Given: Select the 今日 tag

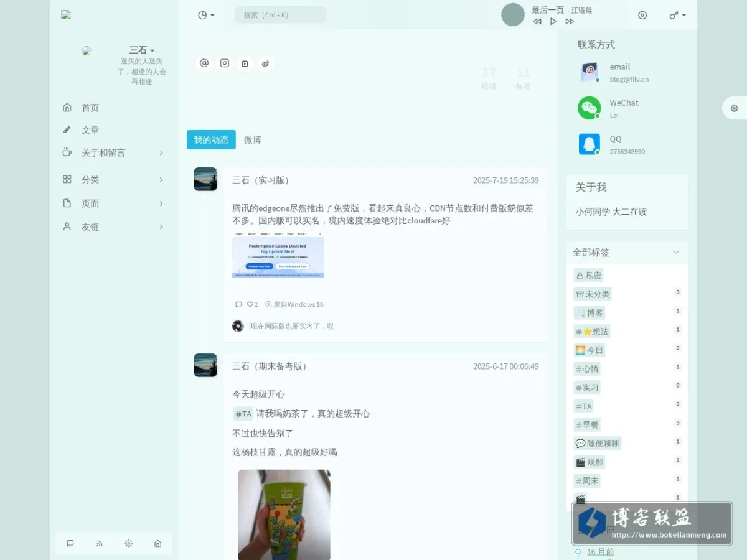Looking at the screenshot, I should [x=590, y=350].
